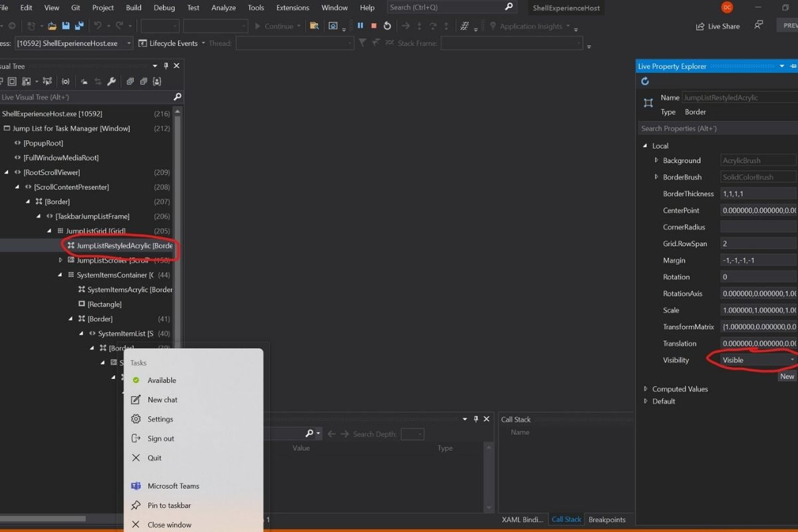This screenshot has width=798, height=532.
Task: Switch to the XAML Binding tab
Action: [523, 519]
